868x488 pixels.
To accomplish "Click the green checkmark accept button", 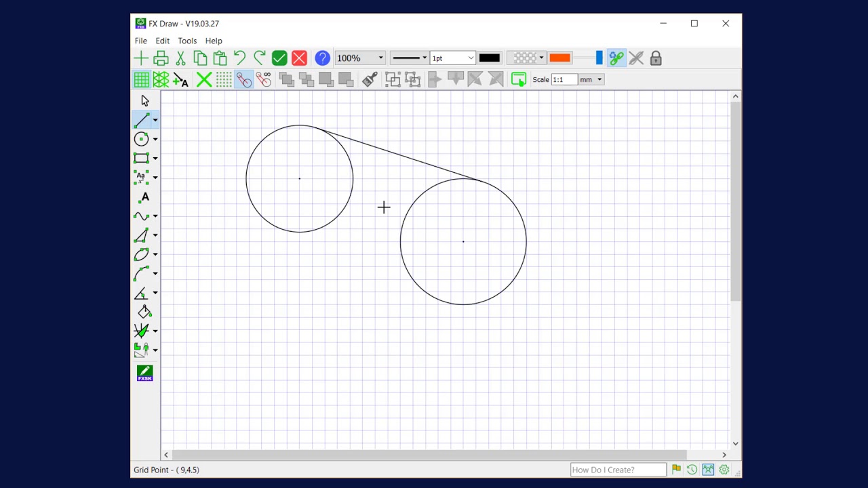I will (x=279, y=58).
